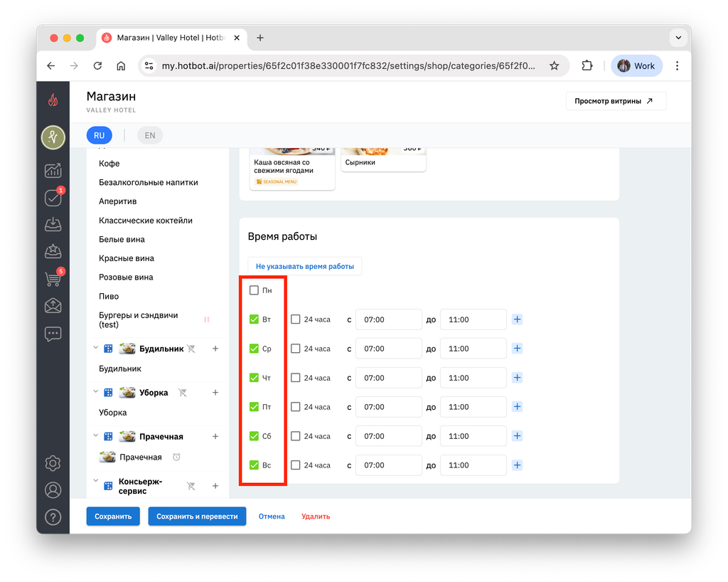Enable 24 часа for Вт row

pyautogui.click(x=295, y=319)
